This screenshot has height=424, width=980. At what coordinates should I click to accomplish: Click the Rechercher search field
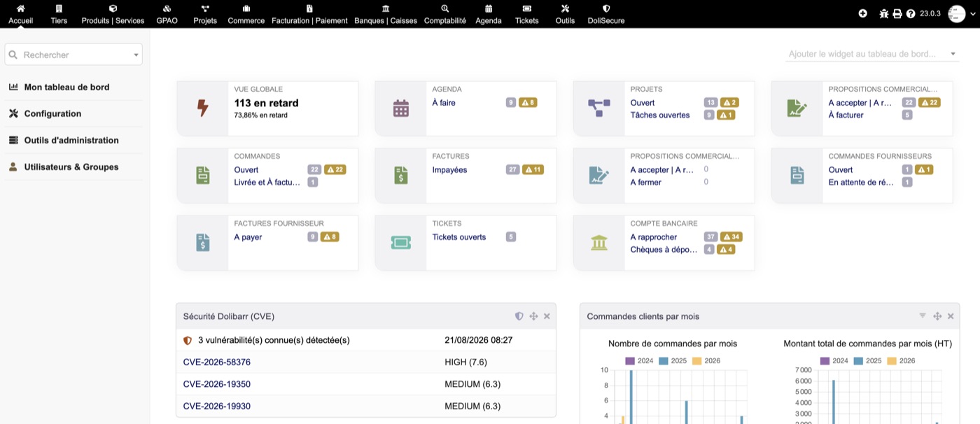point(73,55)
